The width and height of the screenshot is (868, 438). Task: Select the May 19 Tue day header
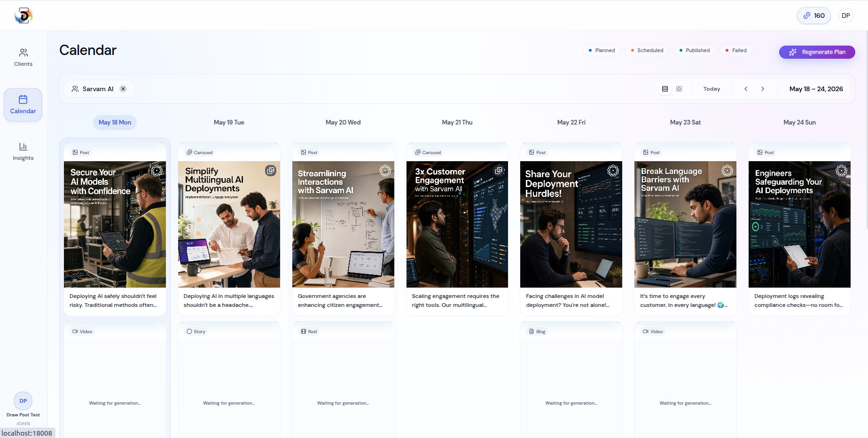[229, 123]
